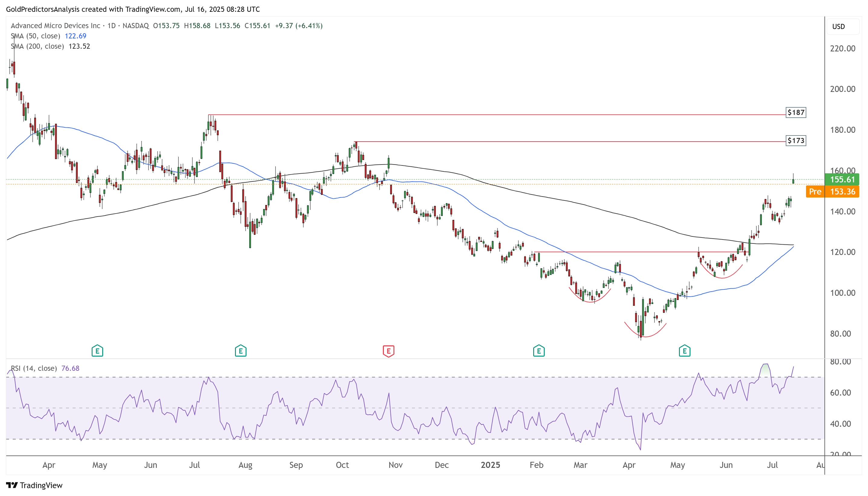
Task: Click the SMA 200 value 123.52
Action: pyautogui.click(x=79, y=46)
